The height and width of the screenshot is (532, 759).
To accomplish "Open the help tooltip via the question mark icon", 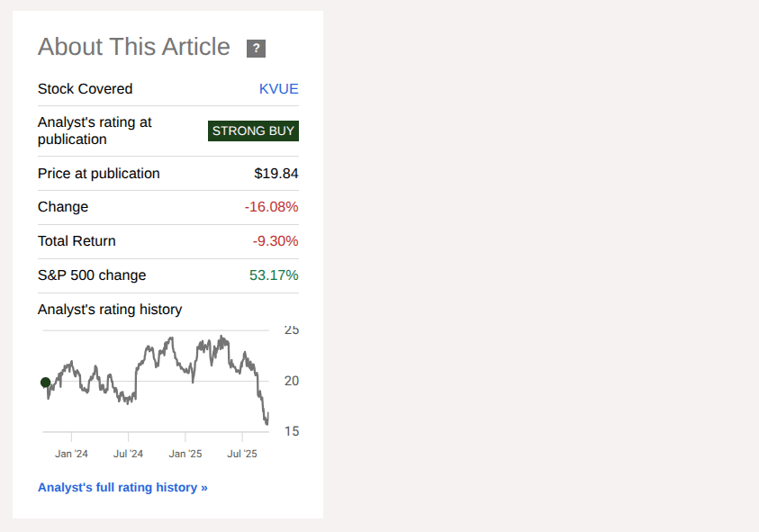I will point(256,49).
